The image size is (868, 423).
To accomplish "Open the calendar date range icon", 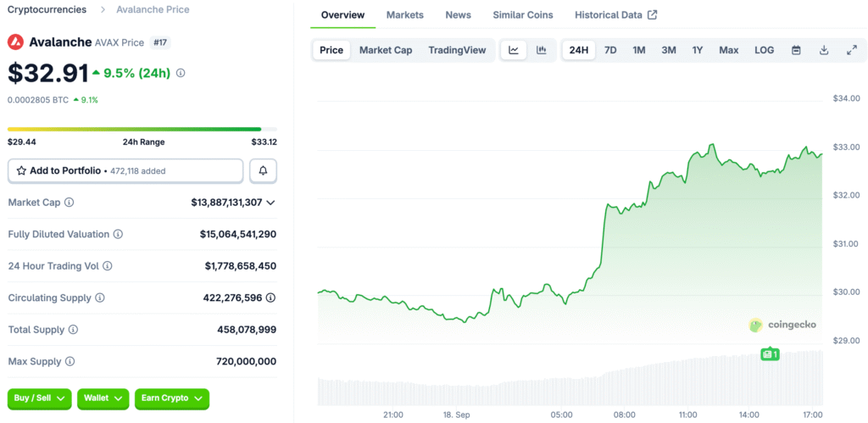I will [796, 50].
